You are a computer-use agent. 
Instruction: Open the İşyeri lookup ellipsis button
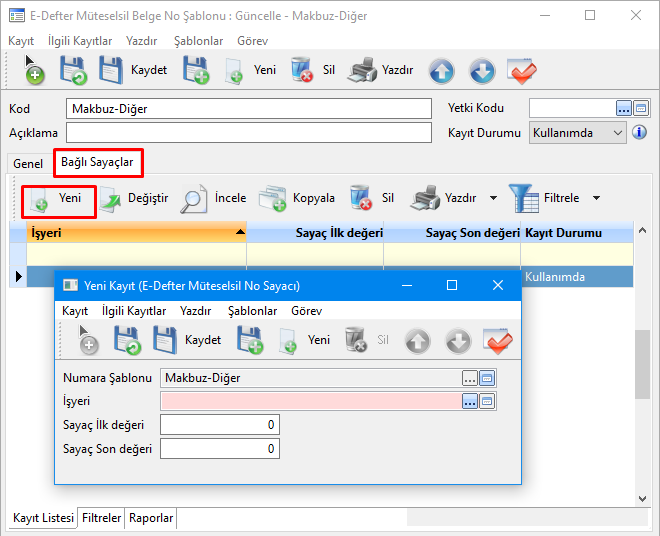[x=469, y=401]
